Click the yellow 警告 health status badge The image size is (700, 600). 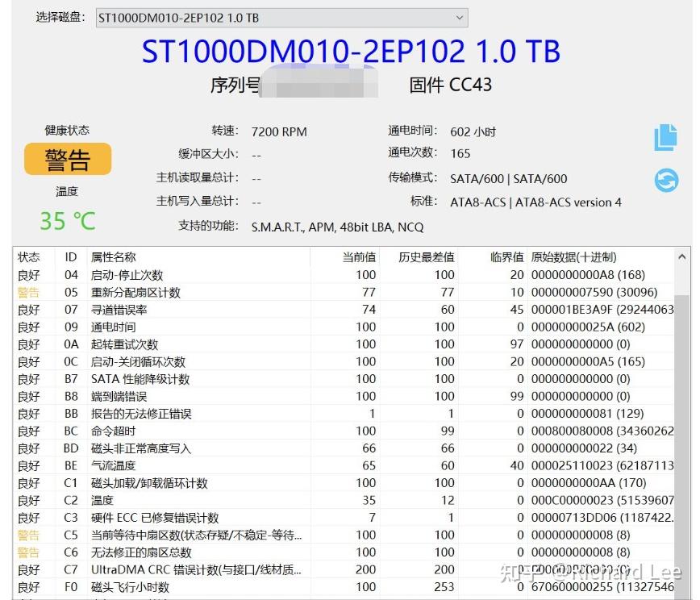coord(68,160)
